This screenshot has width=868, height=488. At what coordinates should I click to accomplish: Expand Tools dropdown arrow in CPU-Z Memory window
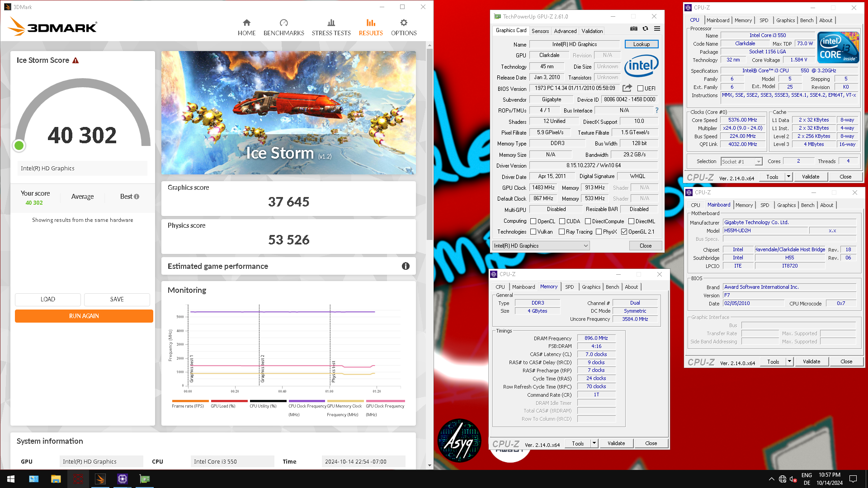(594, 443)
